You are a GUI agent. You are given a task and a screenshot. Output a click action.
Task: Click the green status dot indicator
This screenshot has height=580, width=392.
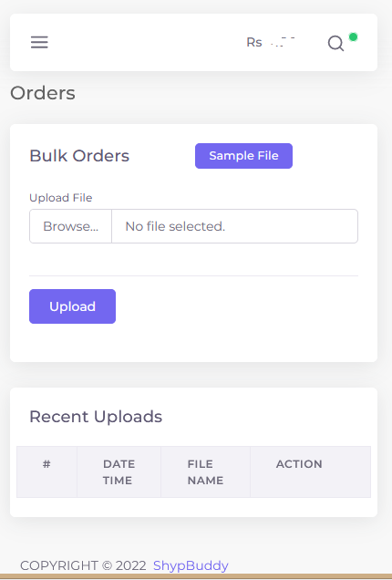click(353, 37)
